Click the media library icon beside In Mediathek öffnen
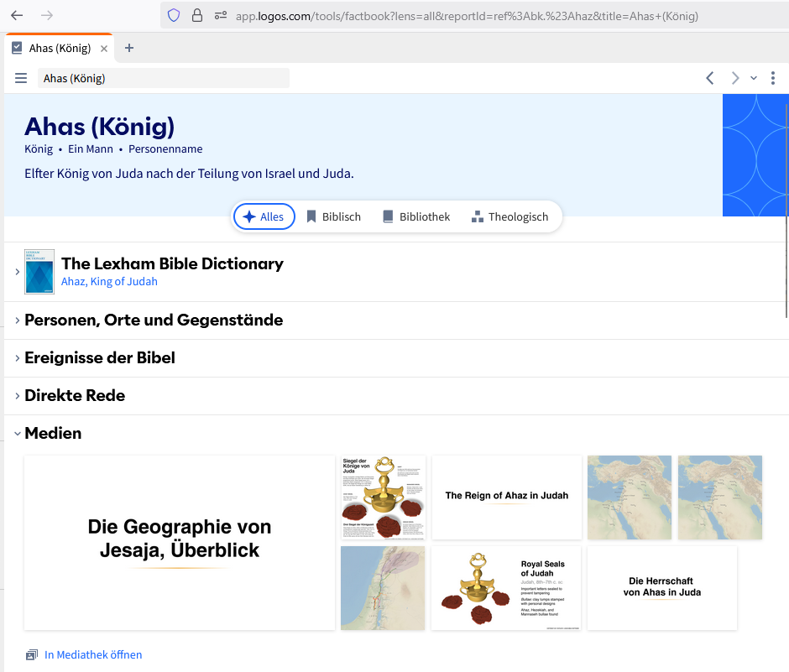This screenshot has height=672, width=789. click(32, 655)
